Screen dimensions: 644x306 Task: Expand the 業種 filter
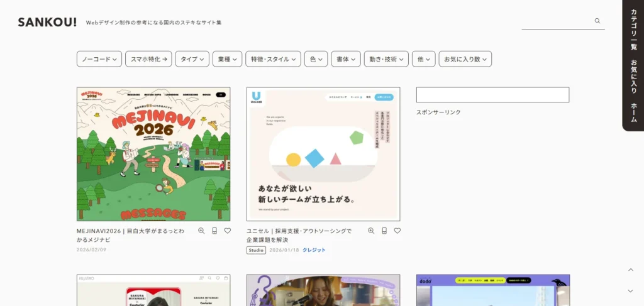228,59
